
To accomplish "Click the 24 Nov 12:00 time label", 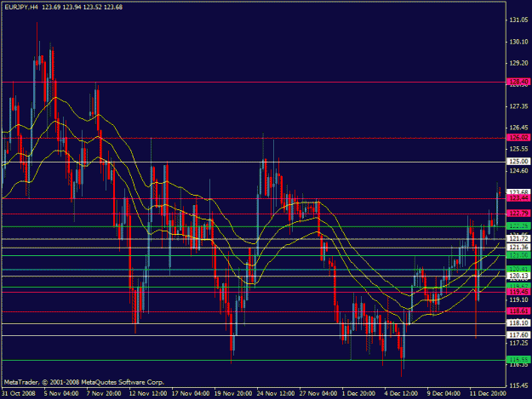I will (x=276, y=393).
